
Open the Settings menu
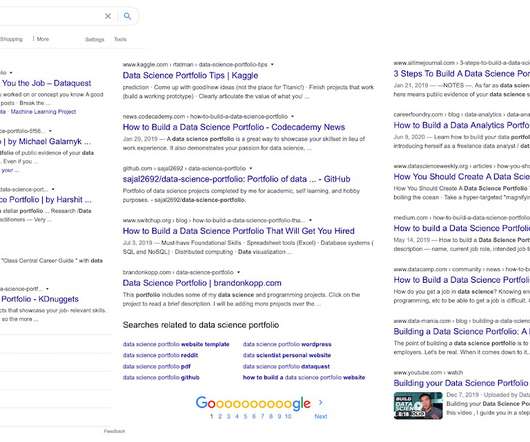click(95, 39)
